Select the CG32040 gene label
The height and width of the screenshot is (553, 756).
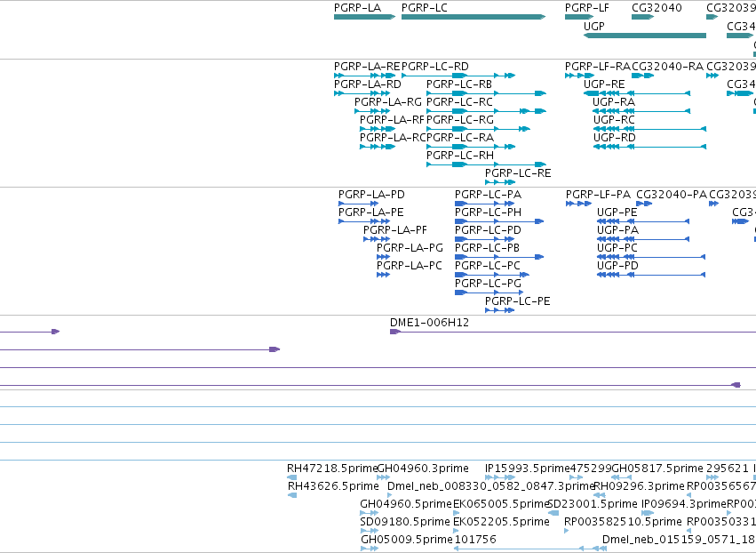(x=657, y=8)
